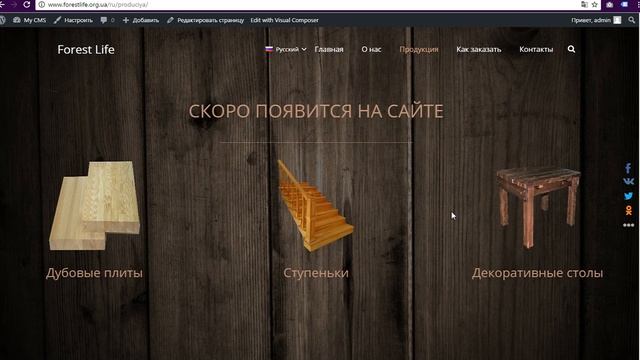Share the page on VK

click(628, 181)
